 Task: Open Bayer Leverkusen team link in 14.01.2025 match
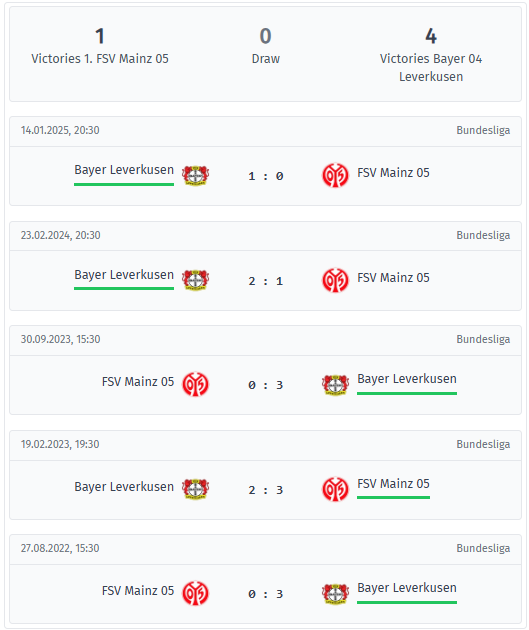(124, 170)
